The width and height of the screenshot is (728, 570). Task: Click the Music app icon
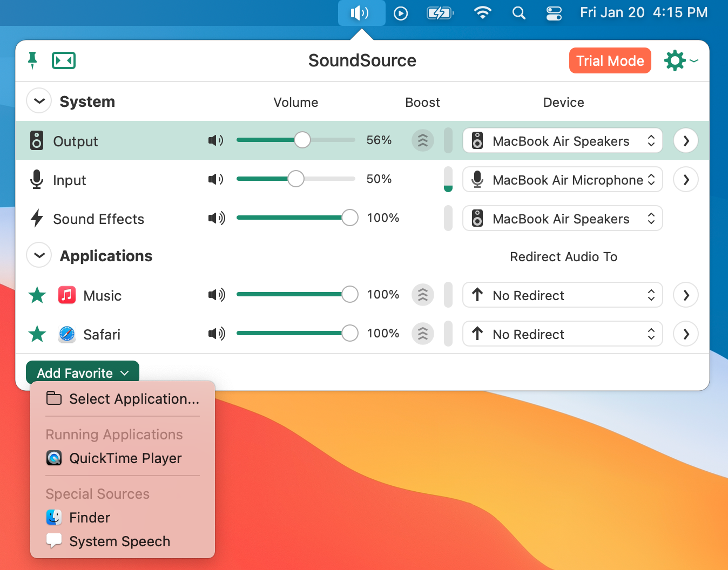pyautogui.click(x=67, y=295)
